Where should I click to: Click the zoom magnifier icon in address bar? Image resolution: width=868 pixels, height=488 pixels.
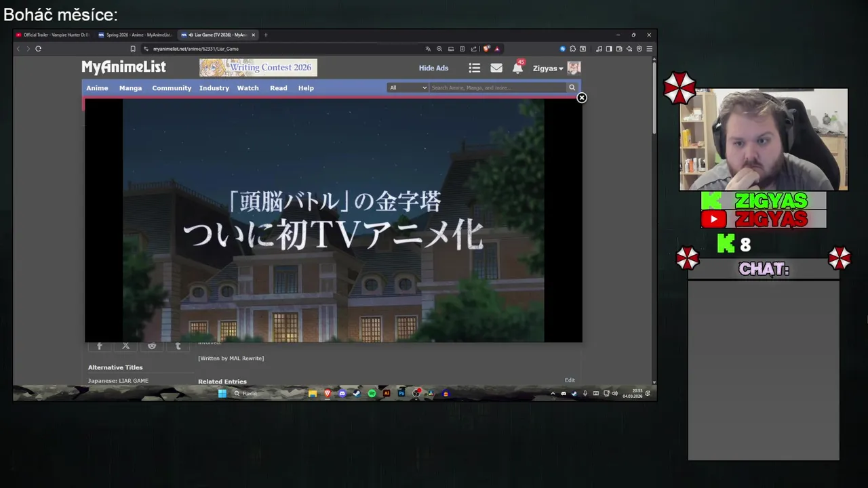coord(439,49)
